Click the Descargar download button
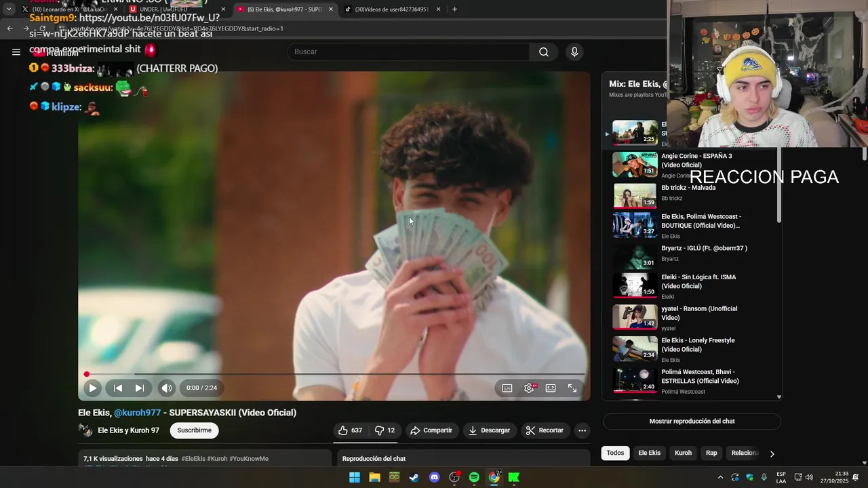The width and height of the screenshot is (868, 488). point(490,430)
